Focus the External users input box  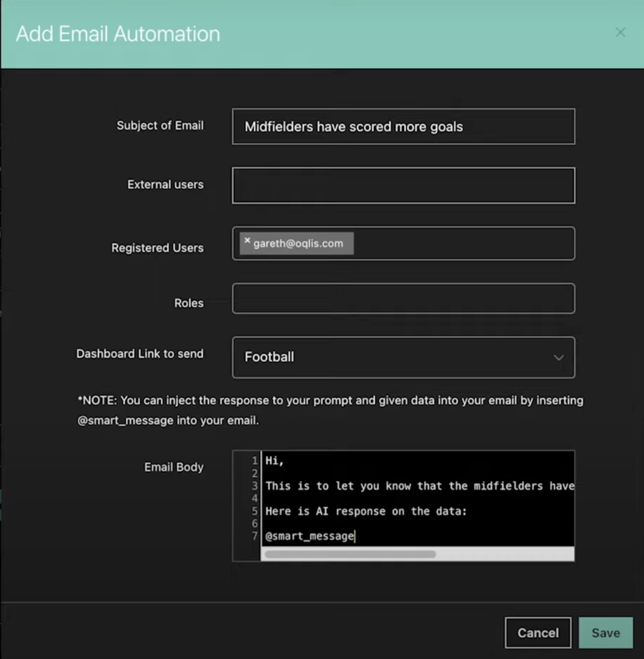pyautogui.click(x=403, y=185)
